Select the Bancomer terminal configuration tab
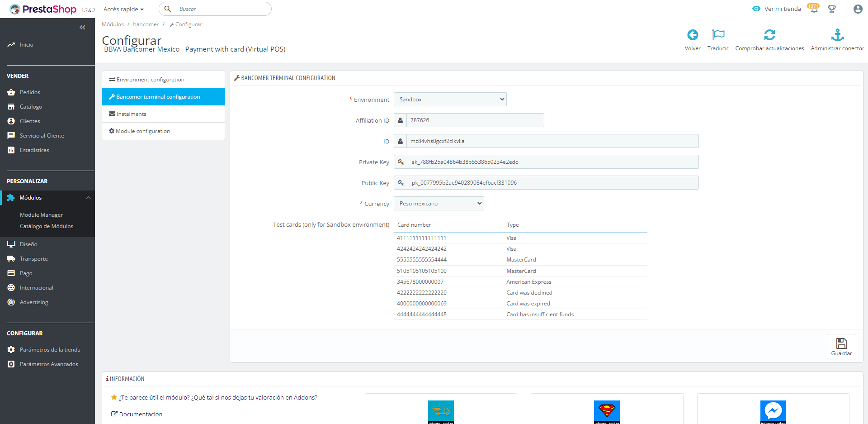This screenshot has height=424, width=868. click(x=163, y=97)
